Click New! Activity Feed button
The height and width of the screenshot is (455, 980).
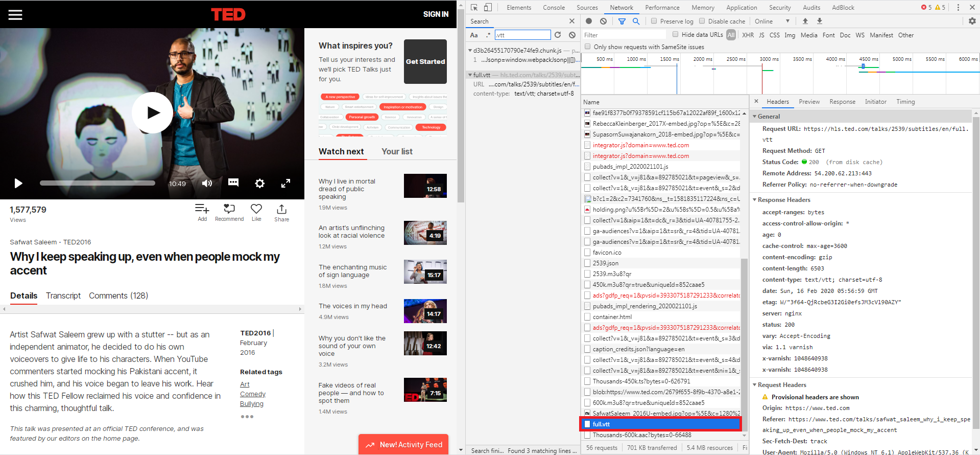(403, 444)
